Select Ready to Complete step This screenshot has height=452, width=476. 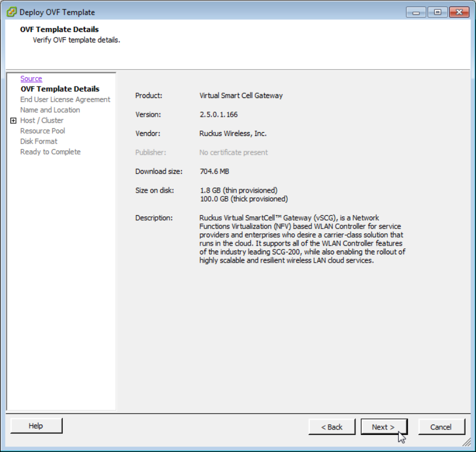(51, 152)
